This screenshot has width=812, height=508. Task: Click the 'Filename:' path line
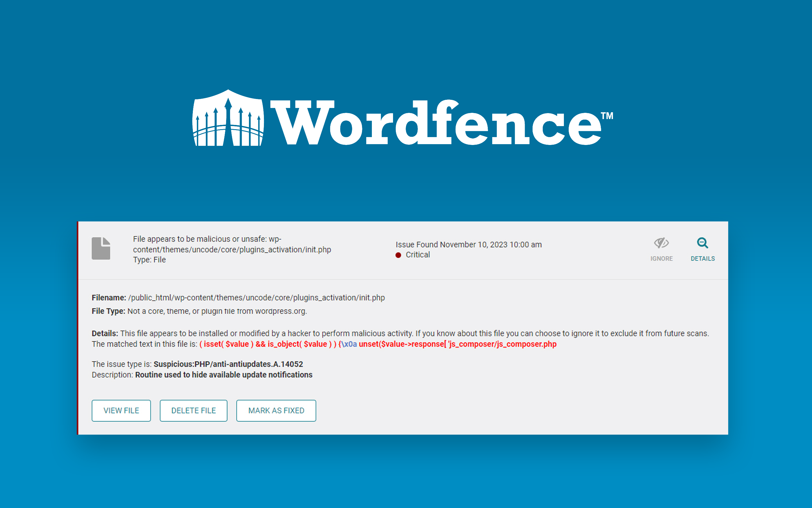238,298
